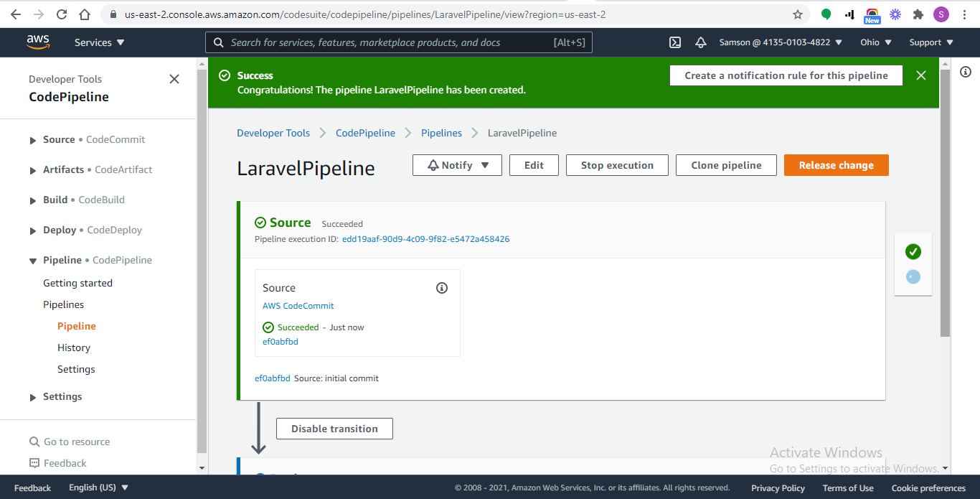Close the Developer Tools side panel
Viewport: 980px width, 499px height.
(174, 79)
